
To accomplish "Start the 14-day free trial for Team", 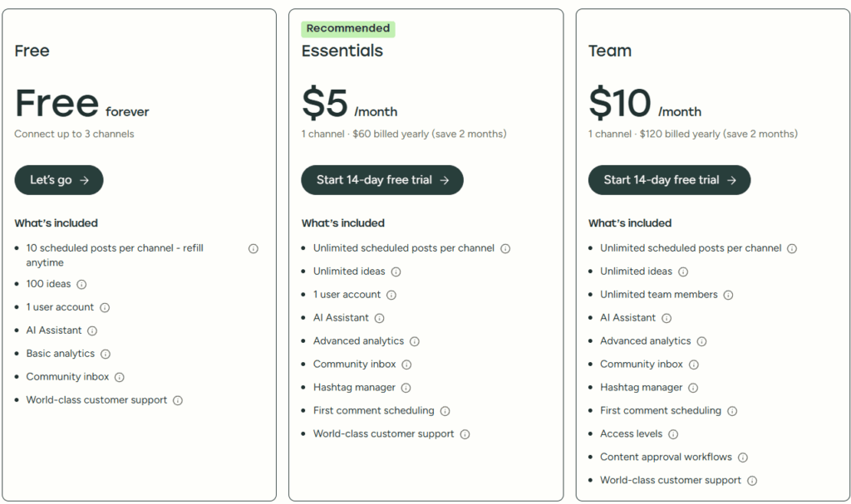I will pyautogui.click(x=669, y=179).
